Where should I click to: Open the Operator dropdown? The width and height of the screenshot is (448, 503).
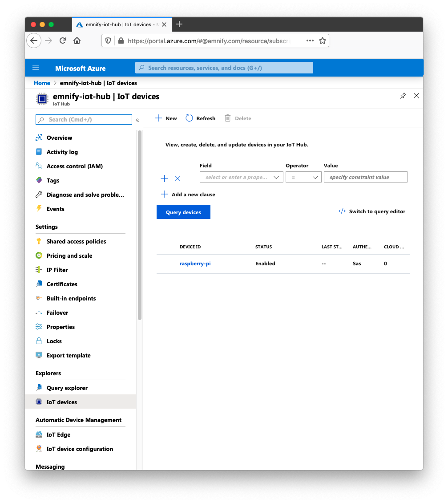303,177
